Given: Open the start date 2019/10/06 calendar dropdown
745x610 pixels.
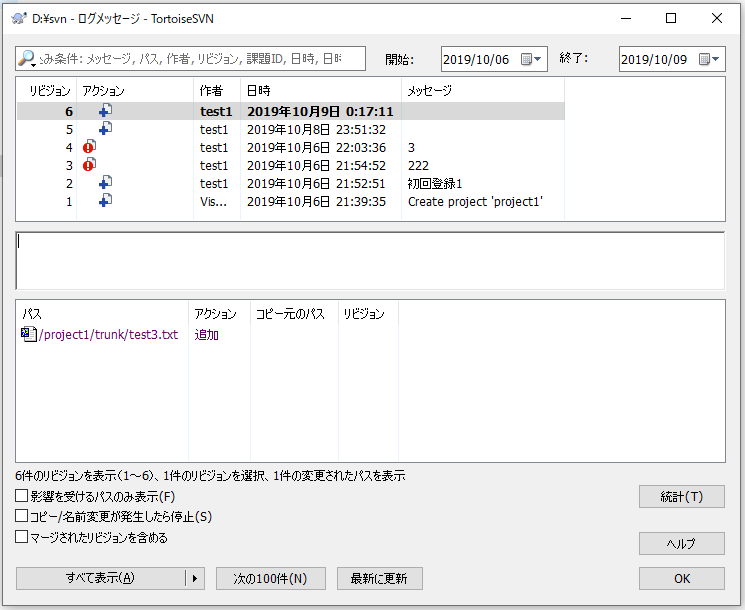Looking at the screenshot, I should tap(532, 59).
